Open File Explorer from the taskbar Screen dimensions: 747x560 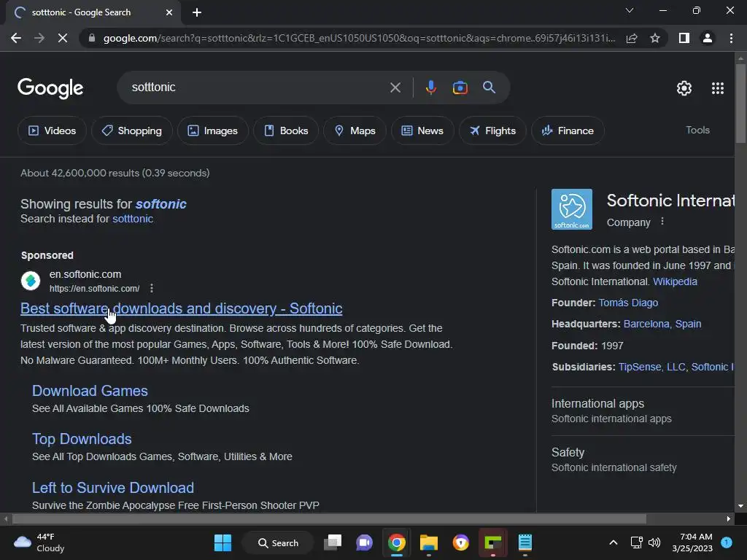(429, 542)
